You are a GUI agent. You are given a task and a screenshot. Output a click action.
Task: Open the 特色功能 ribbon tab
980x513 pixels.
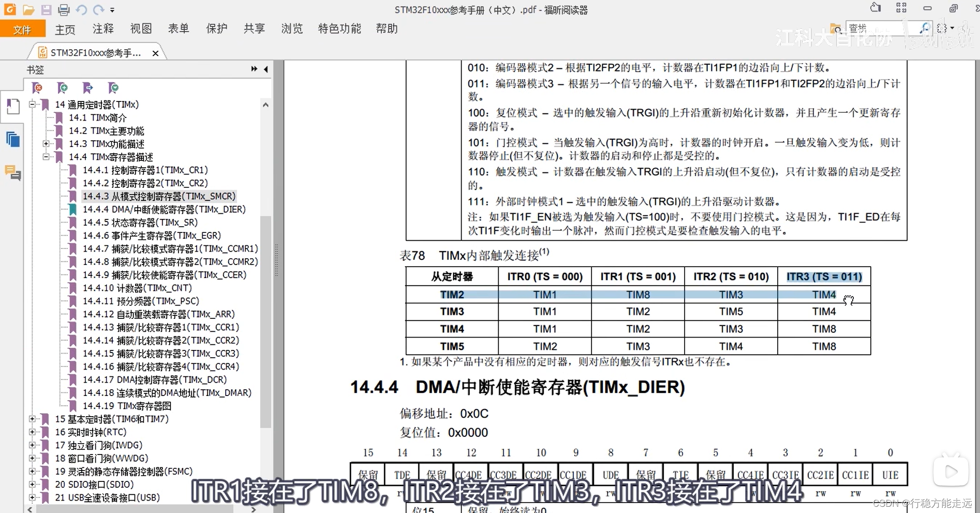click(x=339, y=29)
